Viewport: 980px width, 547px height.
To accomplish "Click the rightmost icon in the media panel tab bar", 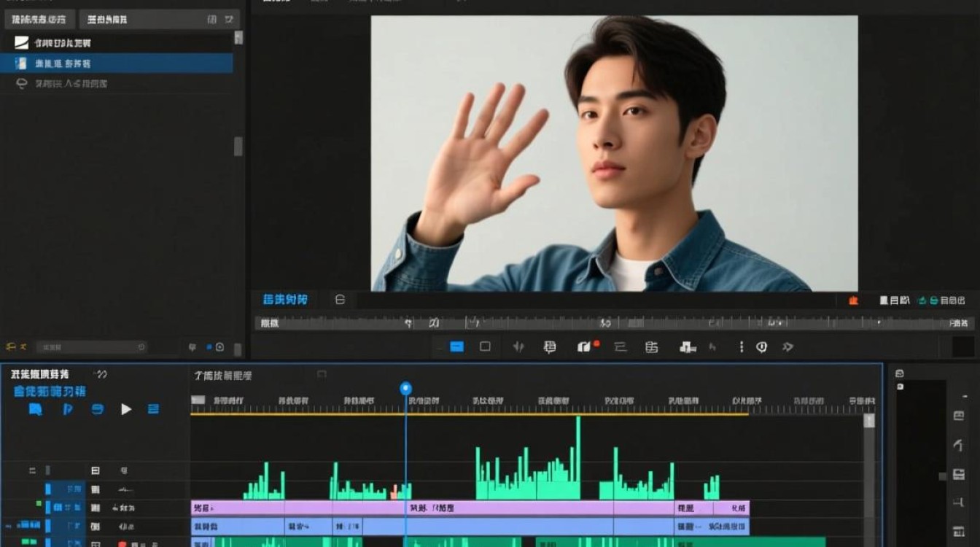I will pyautogui.click(x=230, y=19).
